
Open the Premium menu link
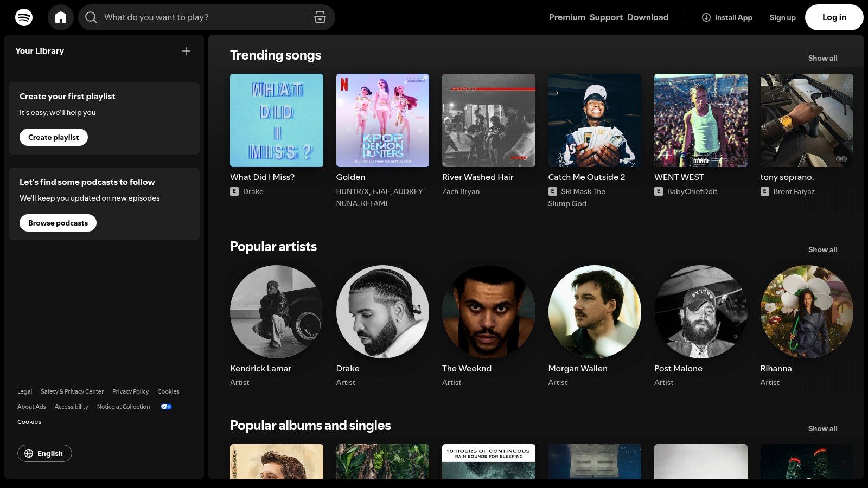click(567, 17)
